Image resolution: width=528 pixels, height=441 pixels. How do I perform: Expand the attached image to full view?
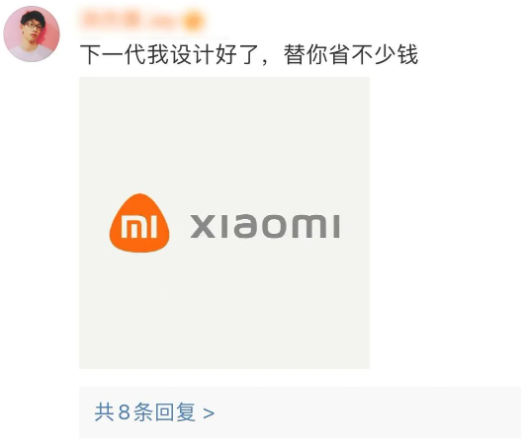(x=224, y=223)
